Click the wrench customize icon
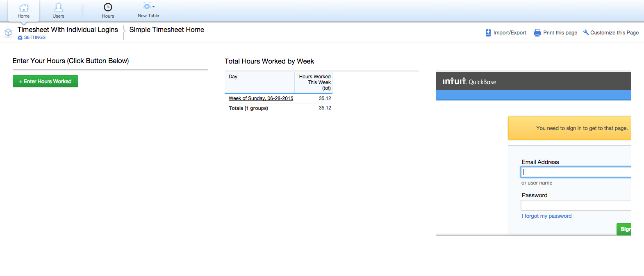This screenshot has width=644, height=276. pos(586,32)
